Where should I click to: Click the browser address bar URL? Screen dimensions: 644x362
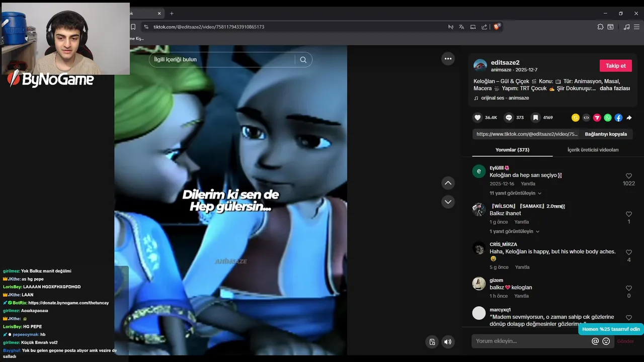click(x=209, y=27)
